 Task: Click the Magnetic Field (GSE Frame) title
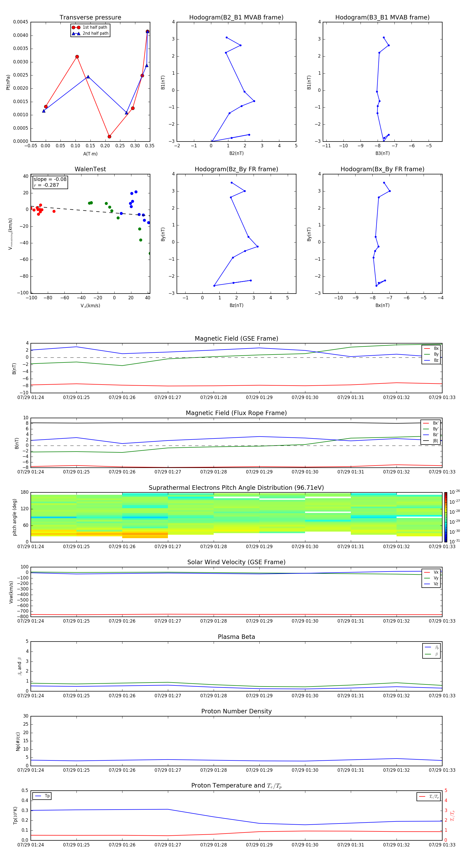pos(236,339)
